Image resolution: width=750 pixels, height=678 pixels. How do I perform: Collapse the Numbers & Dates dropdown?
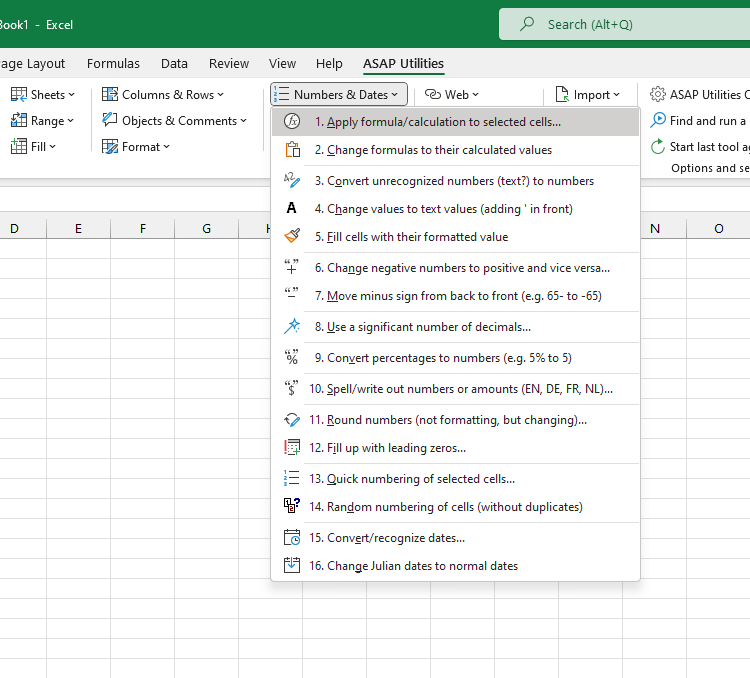[339, 94]
